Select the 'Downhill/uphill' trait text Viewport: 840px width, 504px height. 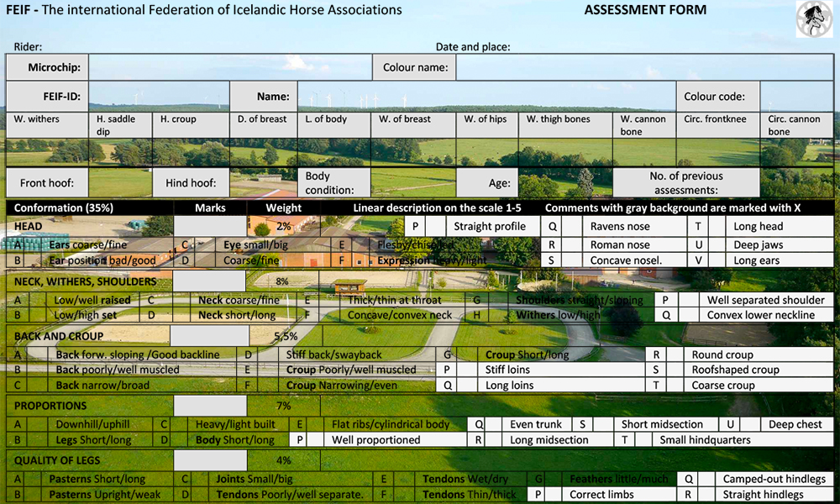pyautogui.click(x=92, y=424)
